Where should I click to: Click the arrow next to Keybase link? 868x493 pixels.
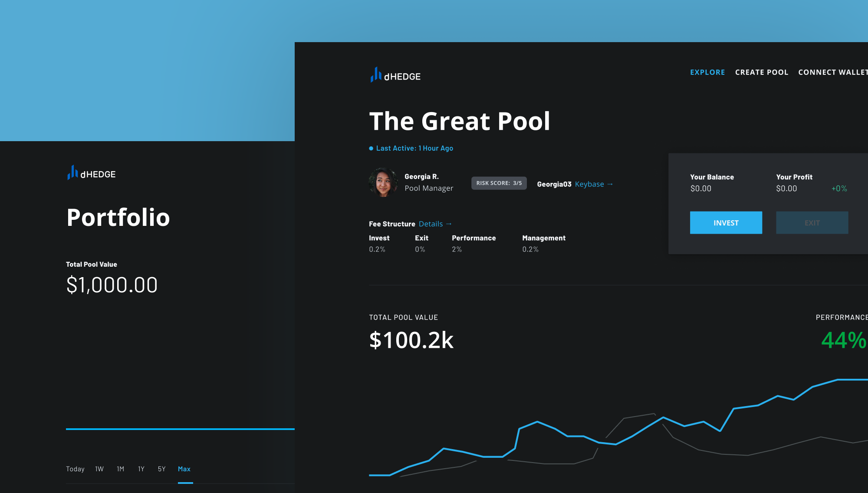pyautogui.click(x=610, y=184)
